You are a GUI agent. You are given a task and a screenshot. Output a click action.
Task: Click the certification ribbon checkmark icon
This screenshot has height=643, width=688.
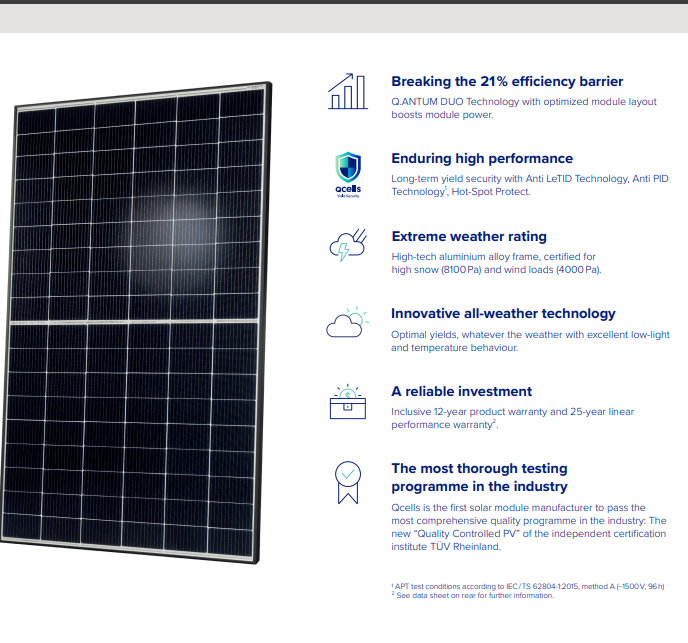tap(348, 482)
